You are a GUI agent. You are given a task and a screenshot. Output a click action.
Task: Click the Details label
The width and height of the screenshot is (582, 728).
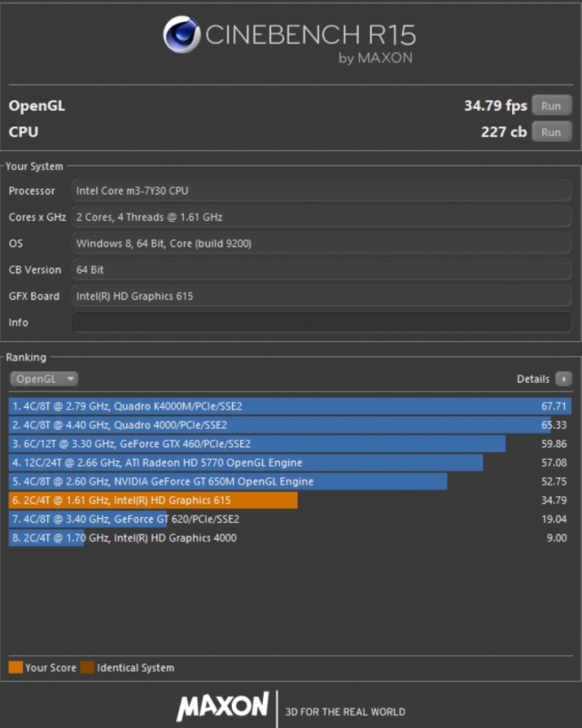coord(533,379)
